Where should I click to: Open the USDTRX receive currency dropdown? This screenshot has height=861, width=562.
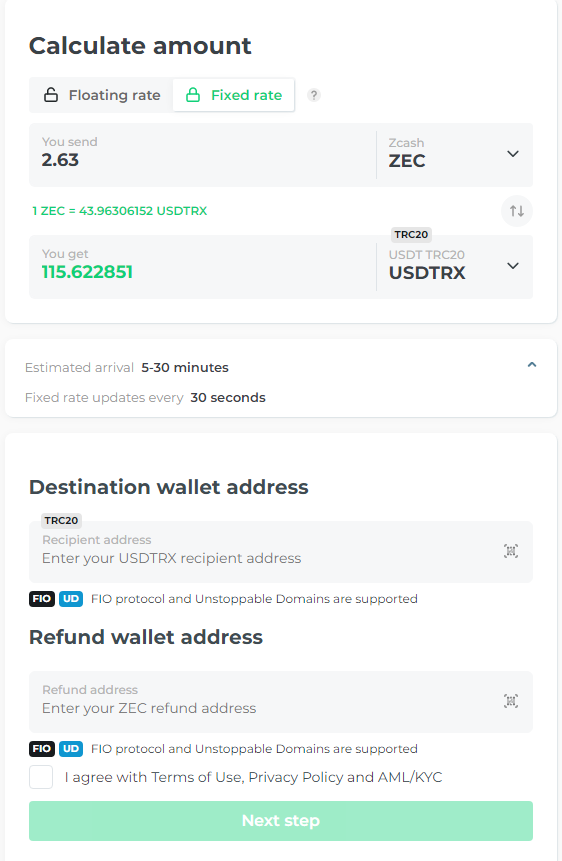click(x=454, y=267)
